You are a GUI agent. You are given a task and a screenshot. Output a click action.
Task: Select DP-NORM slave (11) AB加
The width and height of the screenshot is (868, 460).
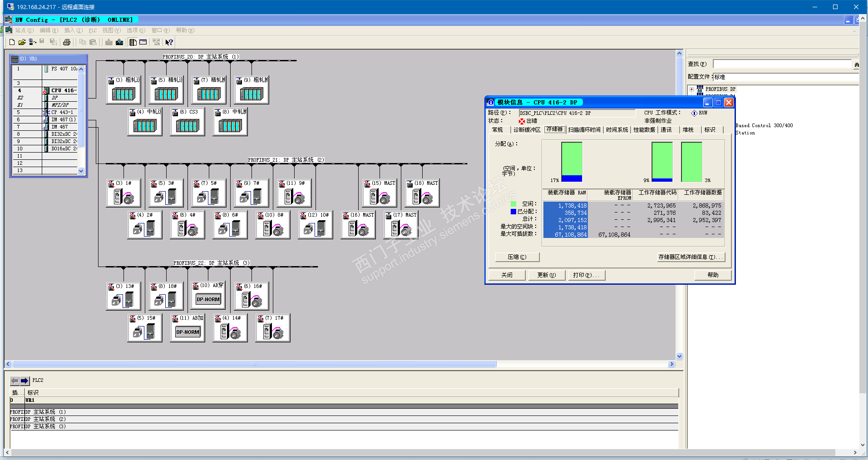coord(187,328)
